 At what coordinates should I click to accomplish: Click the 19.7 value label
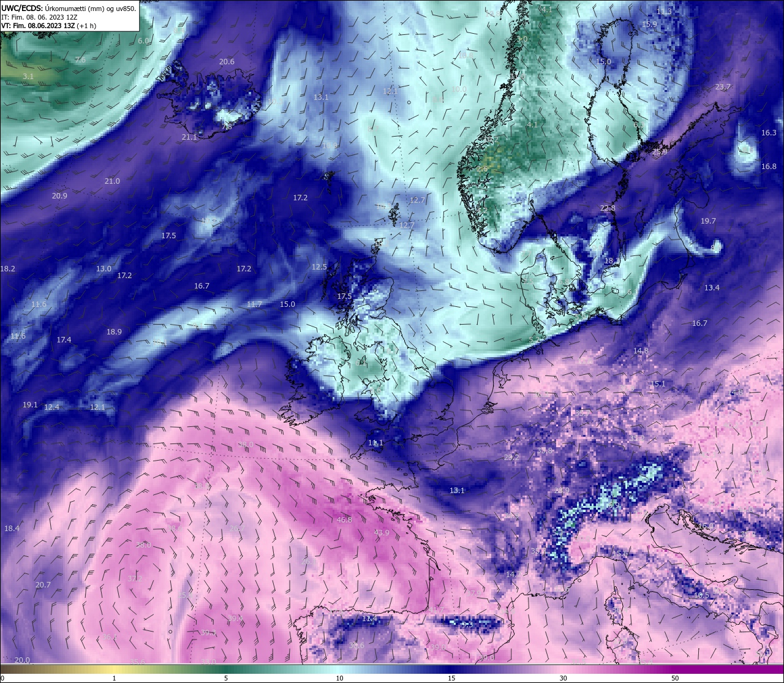pyautogui.click(x=708, y=221)
